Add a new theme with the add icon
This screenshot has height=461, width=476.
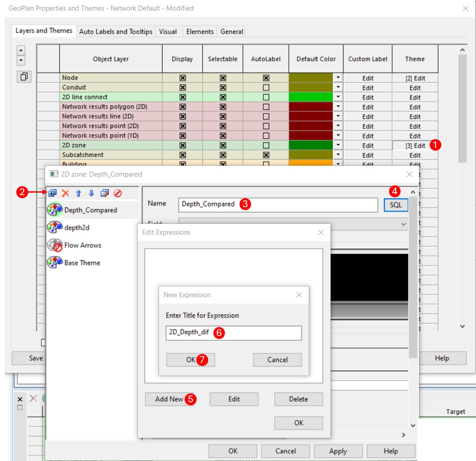point(54,194)
